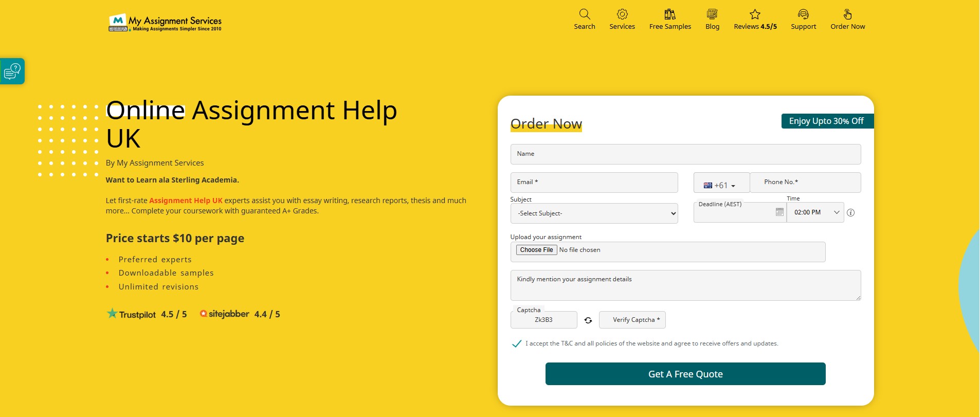980x417 pixels.
Task: Click the Search magnifier icon
Action: (584, 14)
